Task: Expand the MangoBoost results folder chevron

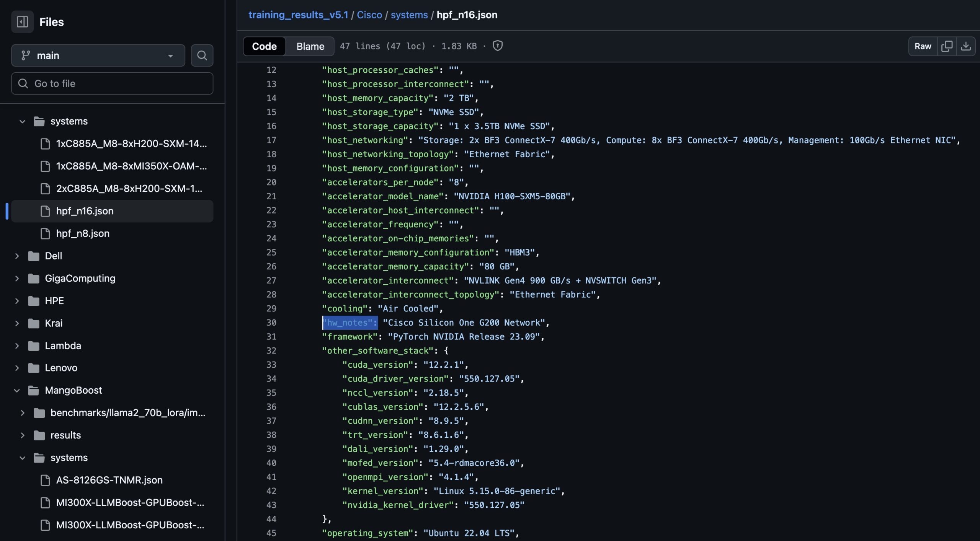Action: (x=22, y=435)
